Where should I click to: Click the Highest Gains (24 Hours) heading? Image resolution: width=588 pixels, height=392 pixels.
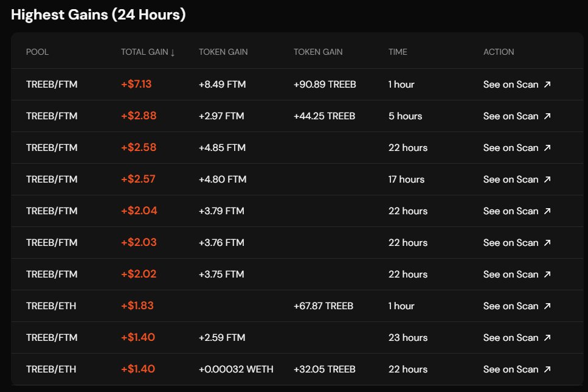coord(99,15)
